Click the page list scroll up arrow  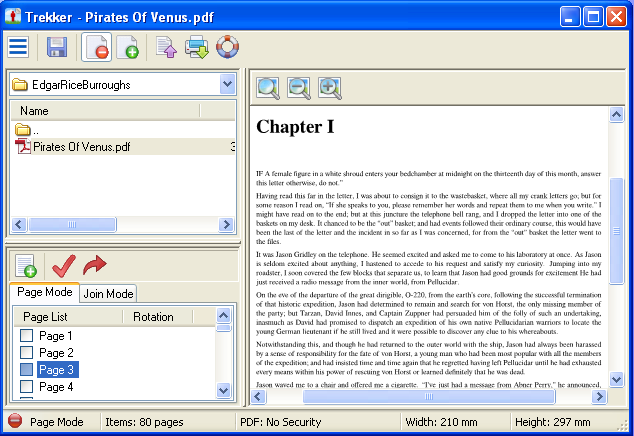point(224,315)
